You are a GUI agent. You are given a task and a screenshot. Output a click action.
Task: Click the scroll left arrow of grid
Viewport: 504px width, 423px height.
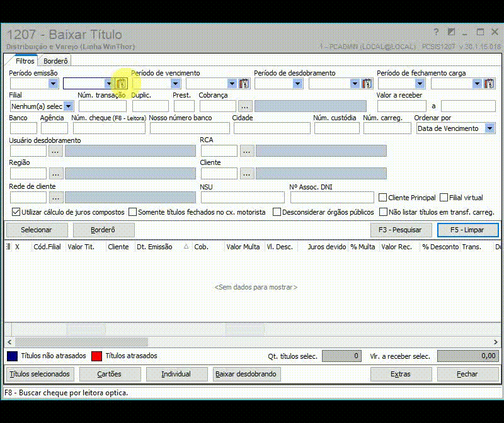tap(9, 342)
